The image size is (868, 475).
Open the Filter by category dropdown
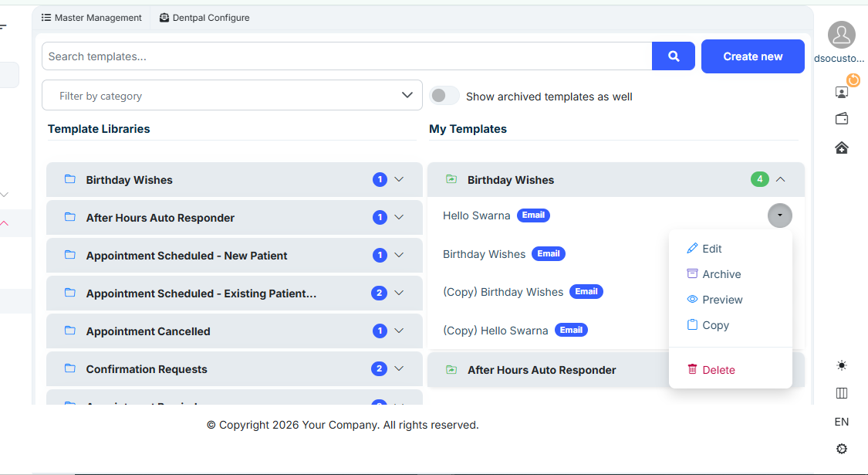[232, 96]
